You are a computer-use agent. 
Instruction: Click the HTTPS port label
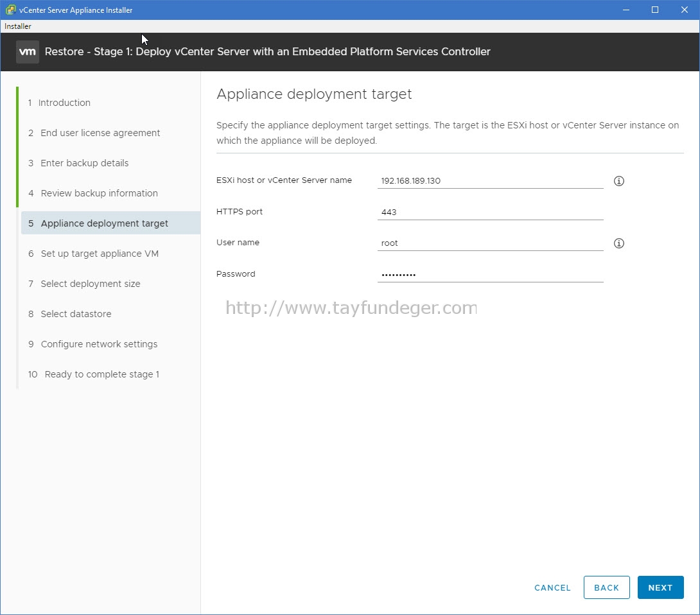[240, 212]
